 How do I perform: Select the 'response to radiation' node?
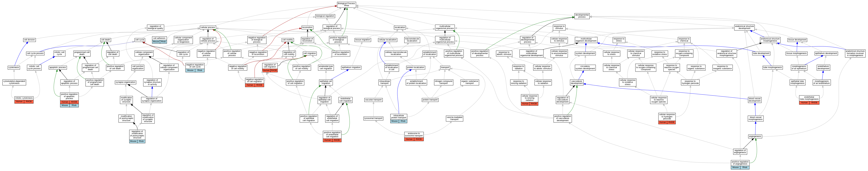(519, 67)
